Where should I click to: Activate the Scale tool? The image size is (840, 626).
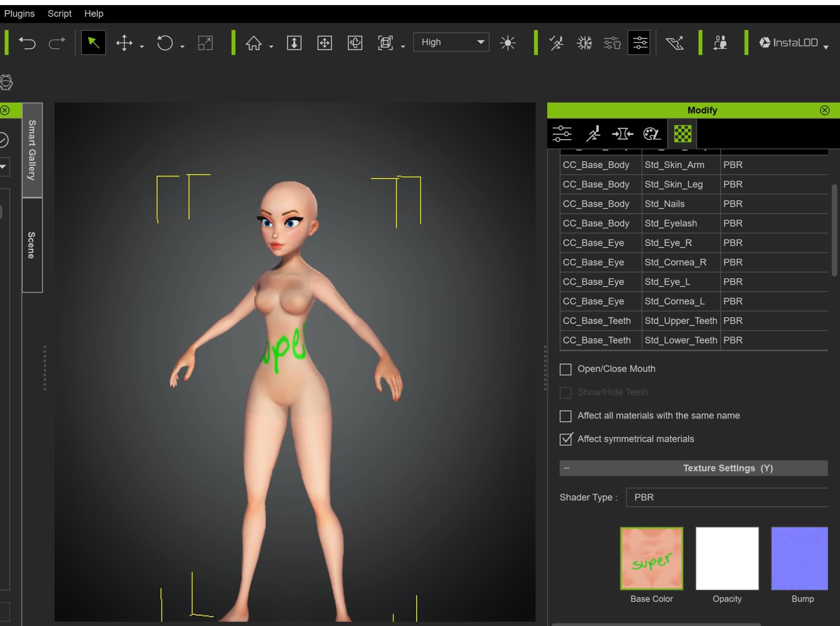(x=205, y=43)
